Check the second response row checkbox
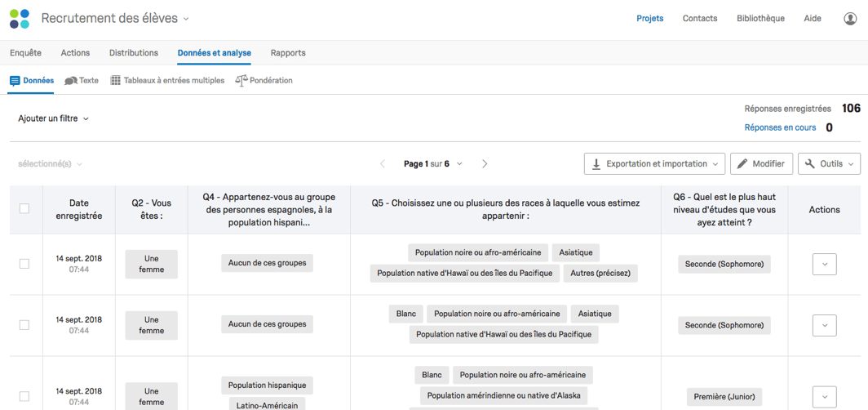Screen dimensions: 868x410 24,325
